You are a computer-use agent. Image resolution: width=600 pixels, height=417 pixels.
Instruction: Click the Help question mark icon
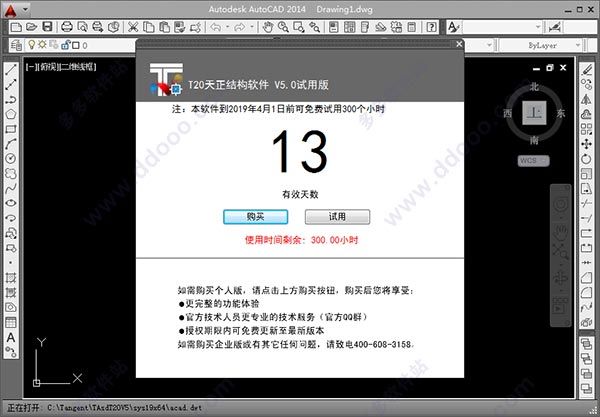click(x=430, y=28)
